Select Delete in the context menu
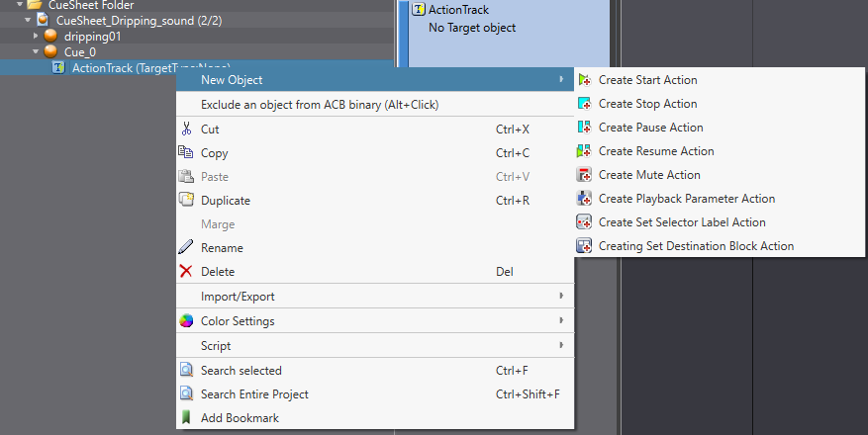The height and width of the screenshot is (435, 868). pyautogui.click(x=218, y=272)
